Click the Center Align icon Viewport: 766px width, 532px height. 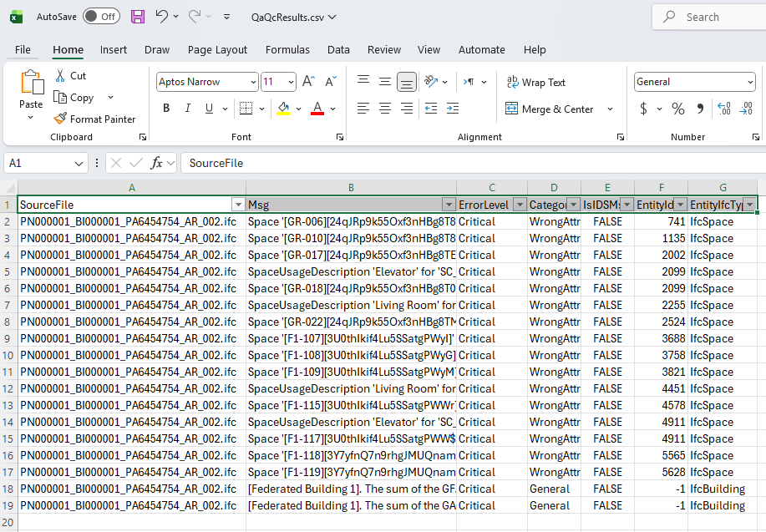pyautogui.click(x=385, y=109)
